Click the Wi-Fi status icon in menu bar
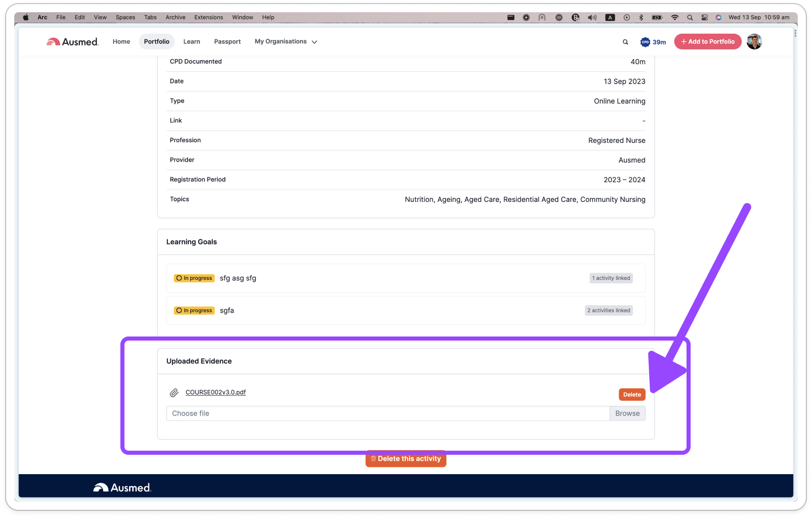The width and height of the screenshot is (812, 518). (675, 17)
